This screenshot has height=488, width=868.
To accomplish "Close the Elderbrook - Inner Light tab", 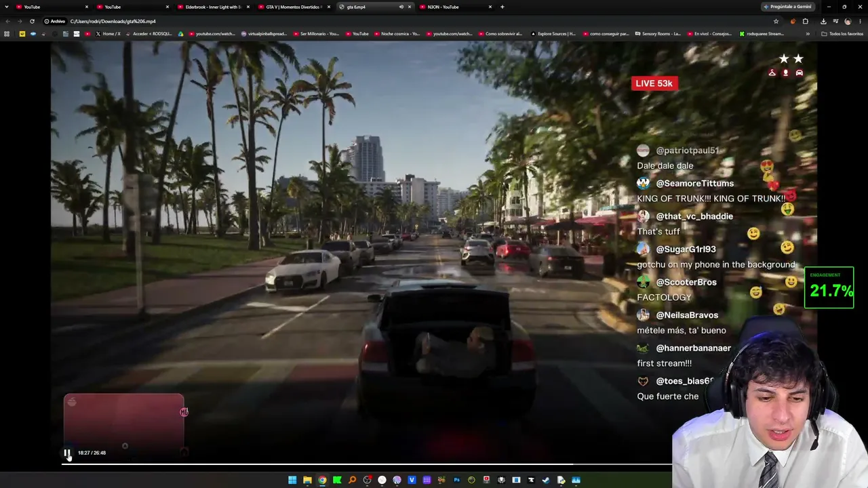I will click(x=248, y=7).
